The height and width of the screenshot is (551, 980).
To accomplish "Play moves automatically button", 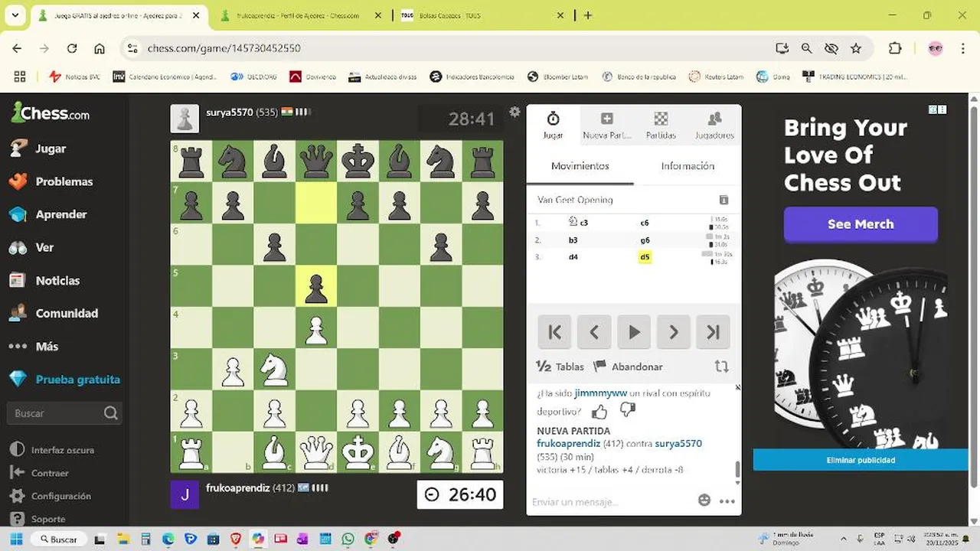I will (x=634, y=332).
